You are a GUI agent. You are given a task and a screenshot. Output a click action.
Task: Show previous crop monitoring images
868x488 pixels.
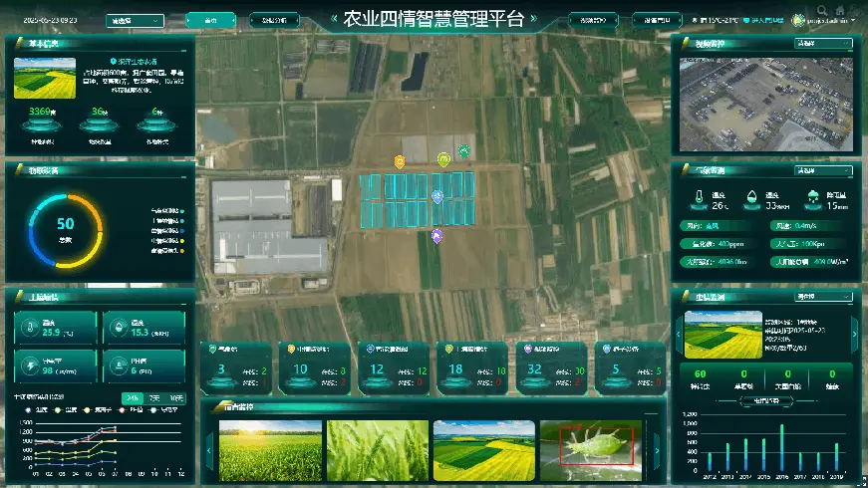point(209,450)
